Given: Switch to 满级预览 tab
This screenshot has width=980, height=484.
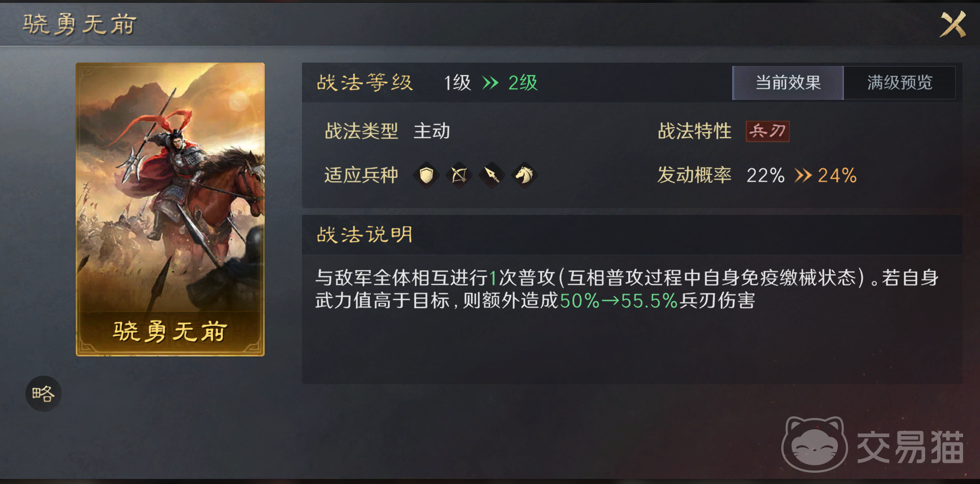Looking at the screenshot, I should click(x=900, y=83).
